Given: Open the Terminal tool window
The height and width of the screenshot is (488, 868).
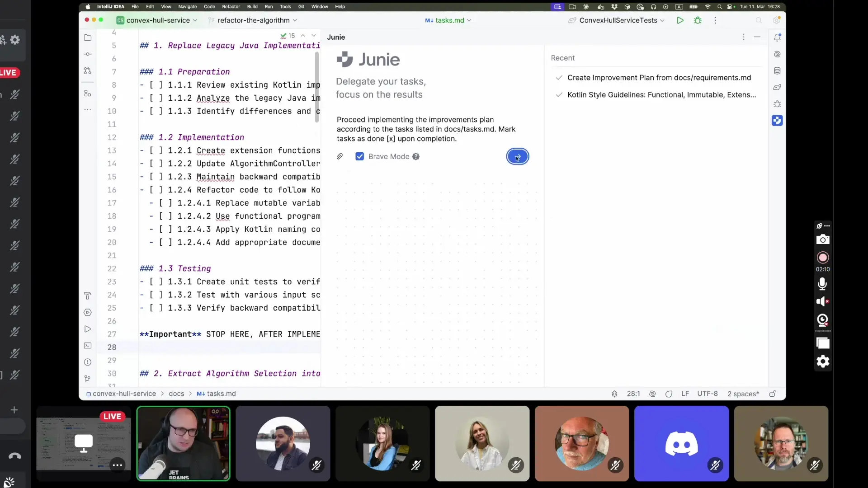Looking at the screenshot, I should 88,346.
